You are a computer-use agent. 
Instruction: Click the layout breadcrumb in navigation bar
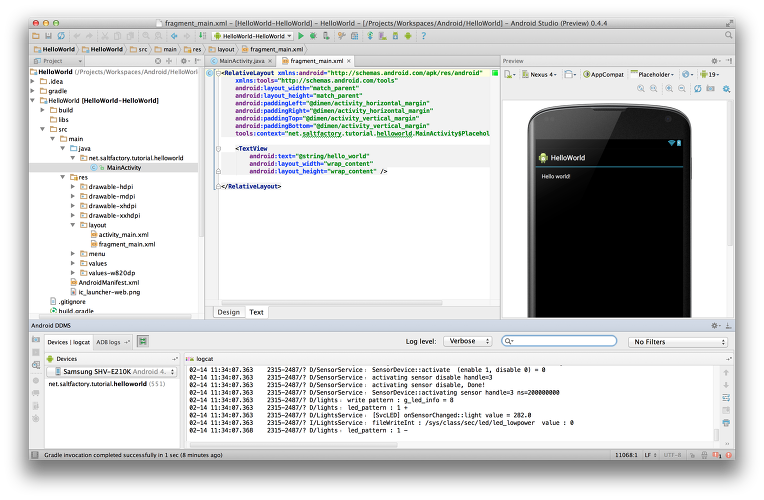click(221, 49)
